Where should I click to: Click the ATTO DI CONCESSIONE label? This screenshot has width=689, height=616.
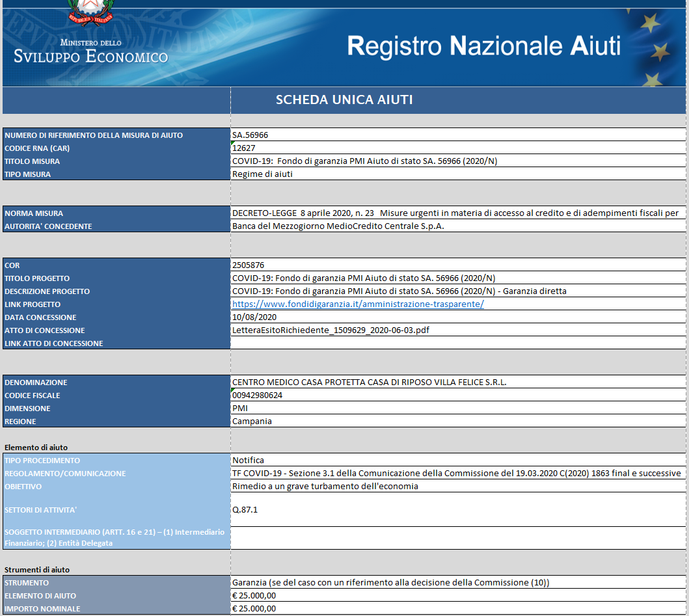[x=116, y=330]
